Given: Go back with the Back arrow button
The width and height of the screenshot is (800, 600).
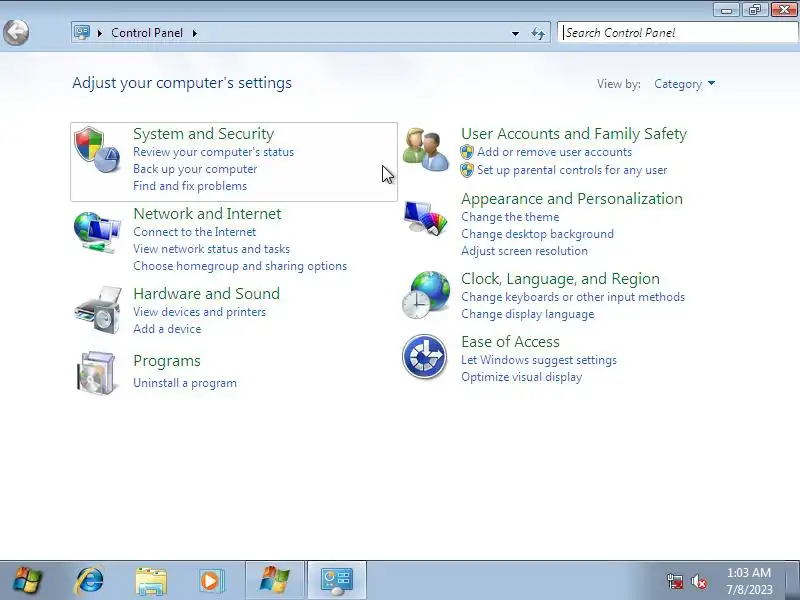Looking at the screenshot, I should (16, 33).
